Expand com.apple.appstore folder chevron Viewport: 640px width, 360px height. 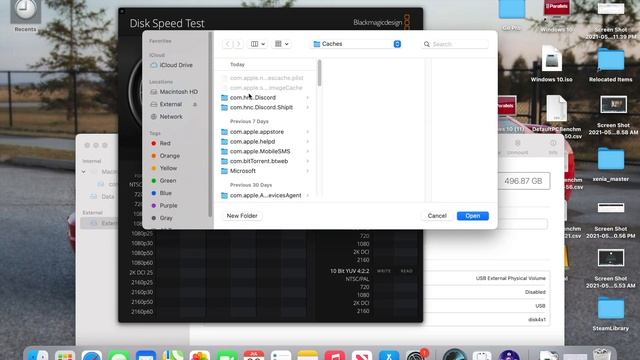[308, 132]
